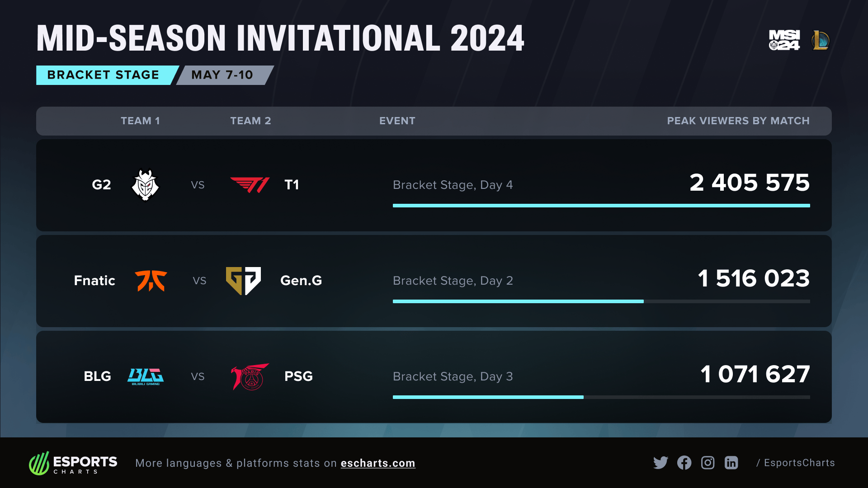Click the G2 vs T1 viewers bar

coord(601,206)
